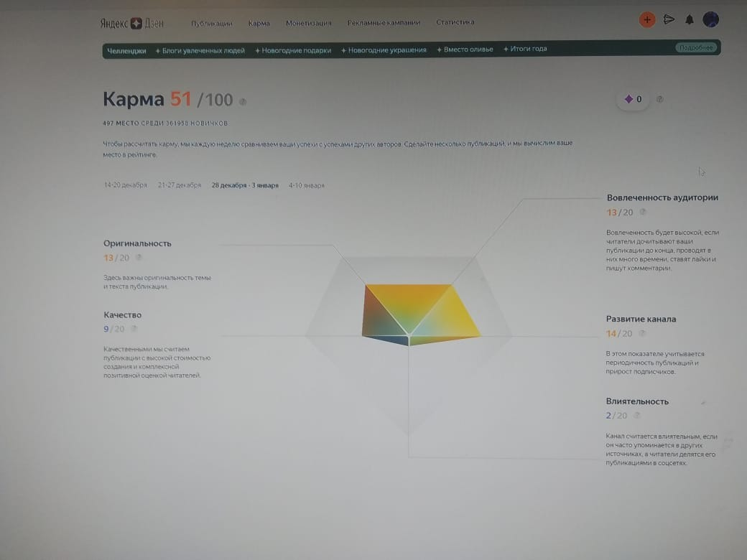Click help icon beside Качество score
747x560 pixels.
click(134, 329)
